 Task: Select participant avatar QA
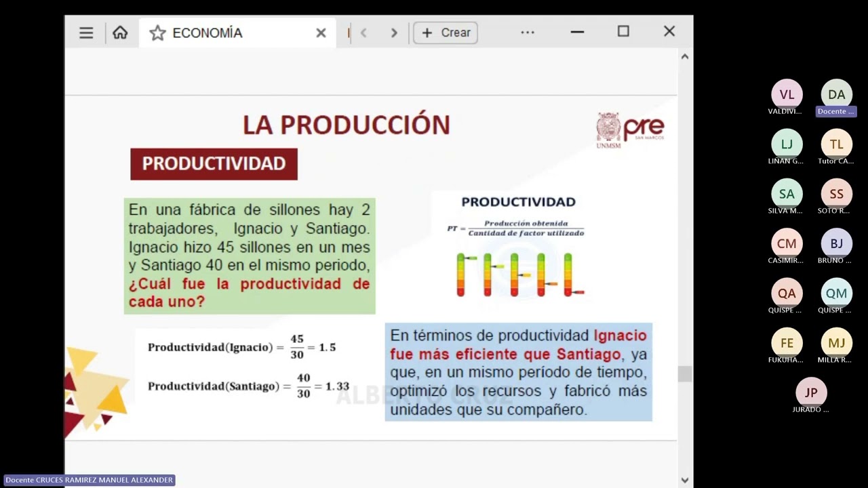coord(787,293)
